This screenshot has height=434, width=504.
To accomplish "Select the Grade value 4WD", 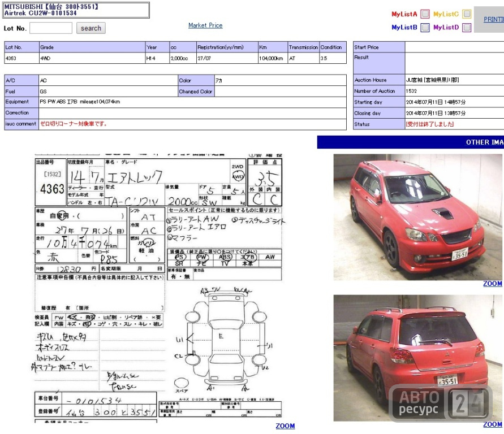I will (x=45, y=58).
